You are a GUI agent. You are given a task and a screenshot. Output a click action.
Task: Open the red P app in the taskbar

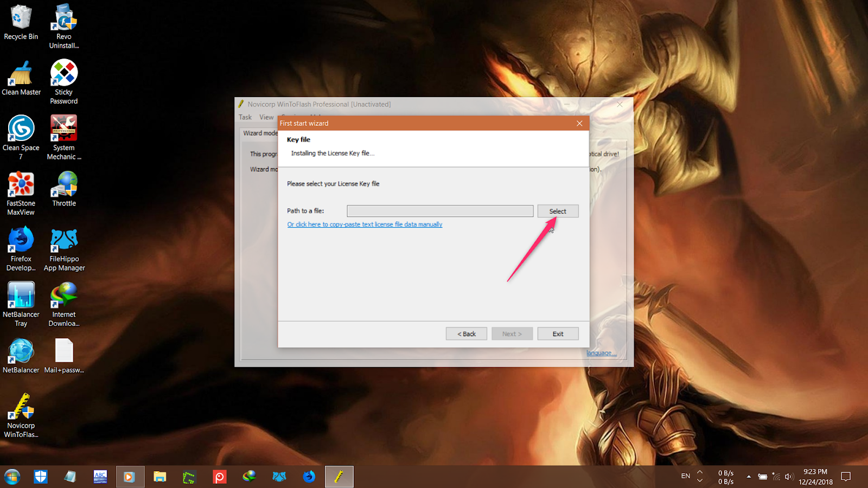[219, 477]
